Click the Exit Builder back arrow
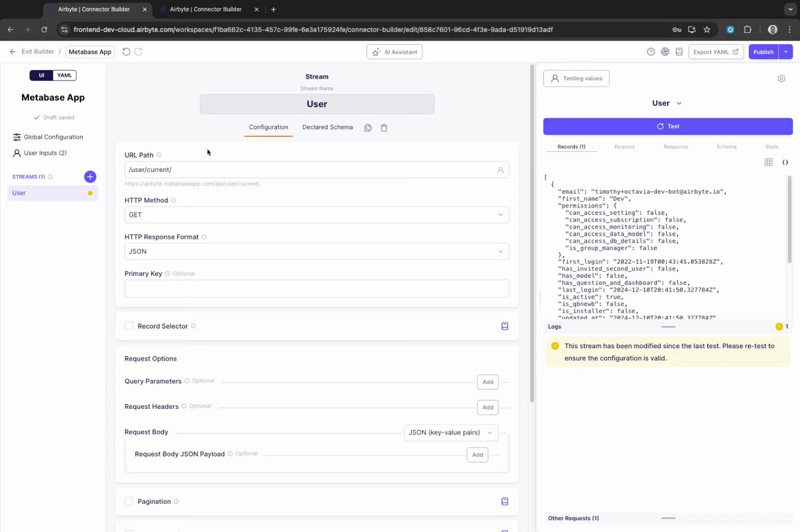This screenshot has height=532, width=800. [12, 52]
